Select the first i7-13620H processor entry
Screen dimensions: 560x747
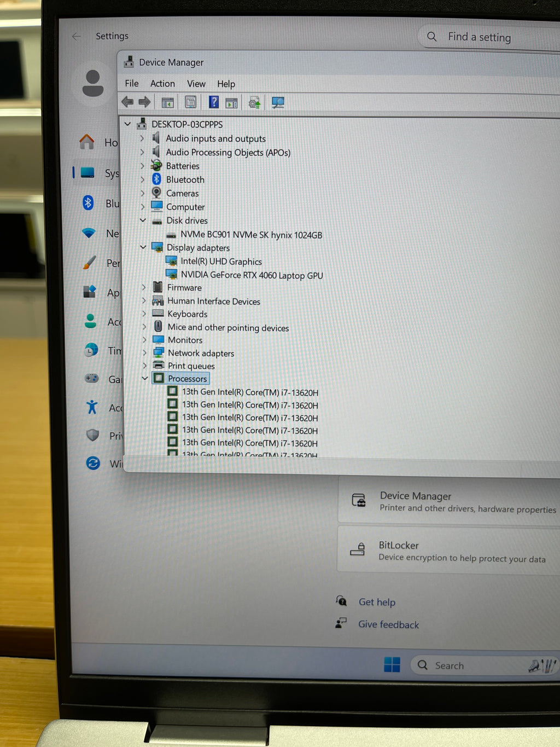pos(250,392)
